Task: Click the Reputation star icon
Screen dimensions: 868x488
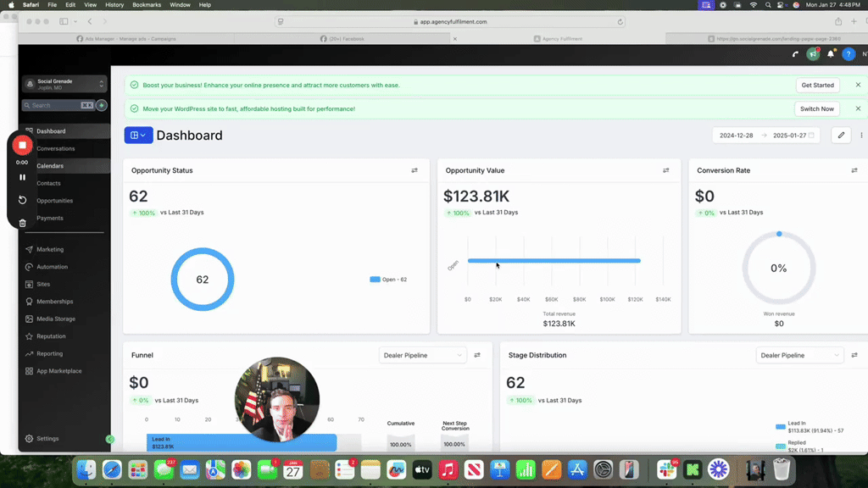Action: (x=29, y=336)
